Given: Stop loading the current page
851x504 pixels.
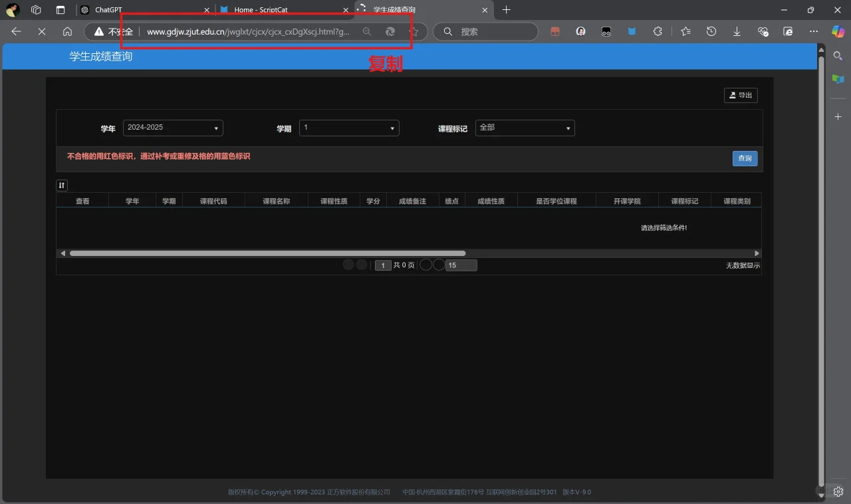Looking at the screenshot, I should click(x=42, y=31).
